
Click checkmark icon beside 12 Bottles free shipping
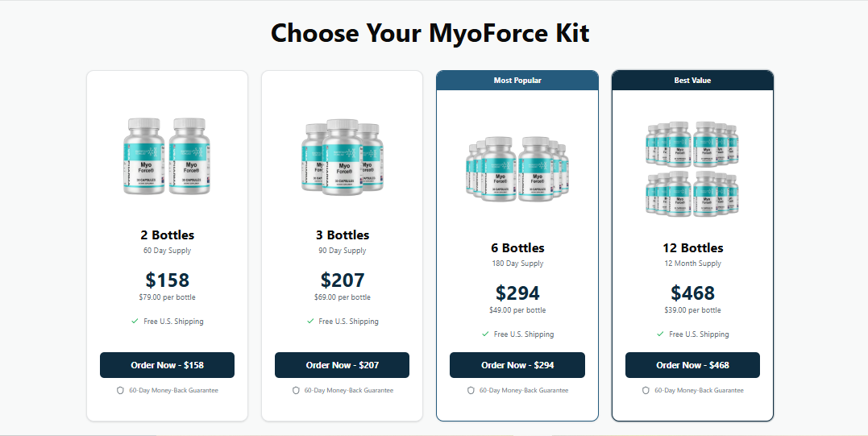click(660, 334)
